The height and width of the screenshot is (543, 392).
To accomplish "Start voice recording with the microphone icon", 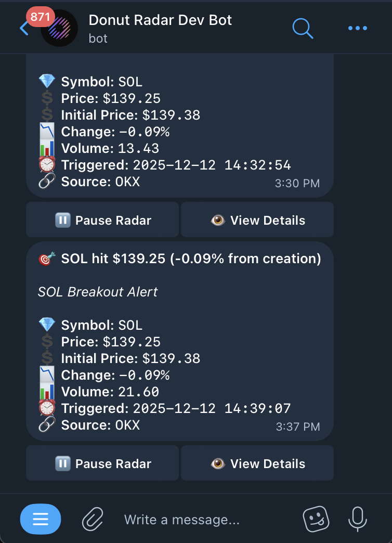I will [x=357, y=519].
